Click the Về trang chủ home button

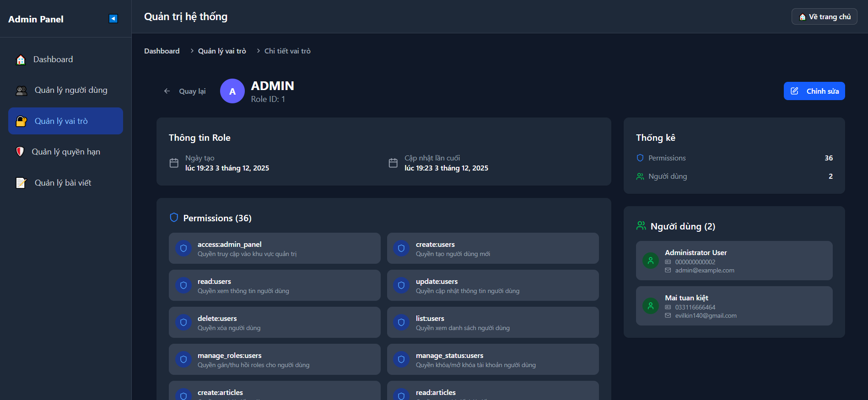[x=824, y=17]
